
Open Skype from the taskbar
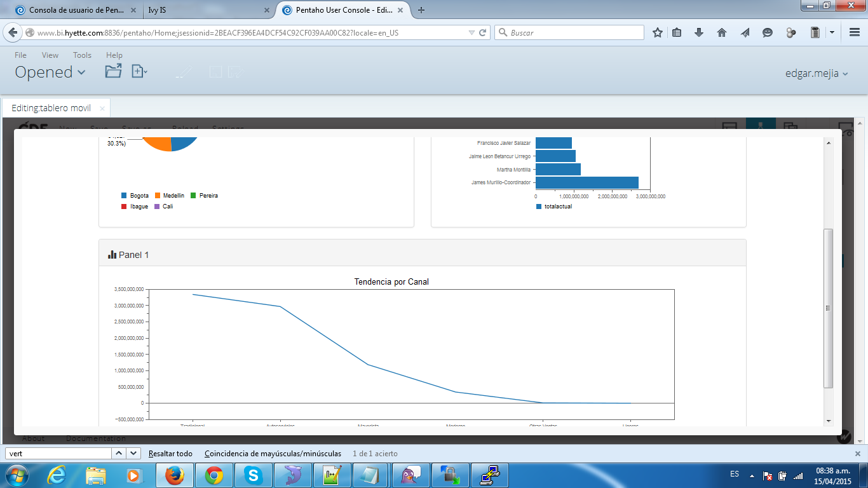[x=253, y=475]
